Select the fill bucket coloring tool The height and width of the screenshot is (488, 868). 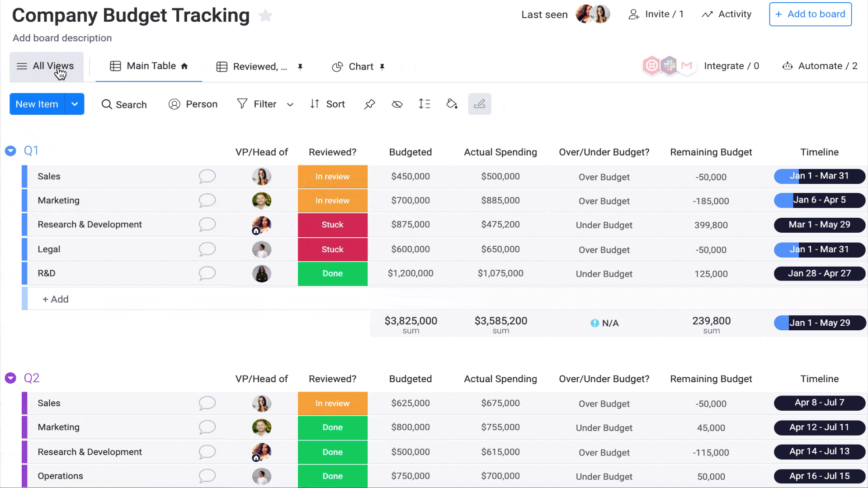(452, 104)
